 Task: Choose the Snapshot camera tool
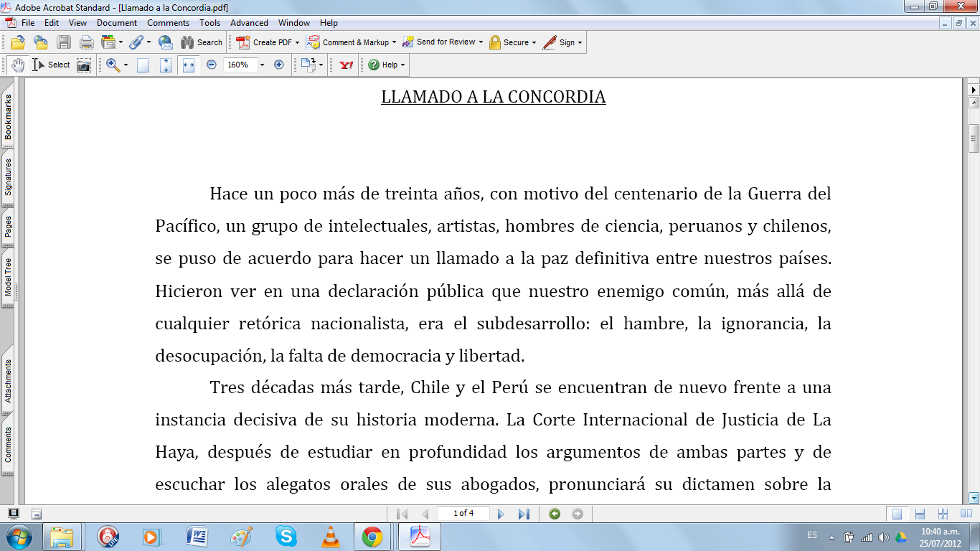pyautogui.click(x=84, y=65)
